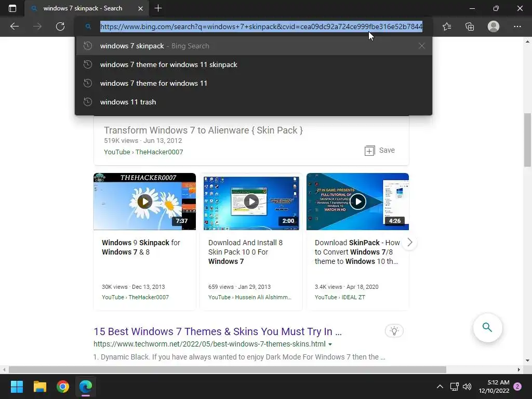Open the Settings and more ellipsis menu
This screenshot has width=532, height=399.
pyautogui.click(x=517, y=26)
